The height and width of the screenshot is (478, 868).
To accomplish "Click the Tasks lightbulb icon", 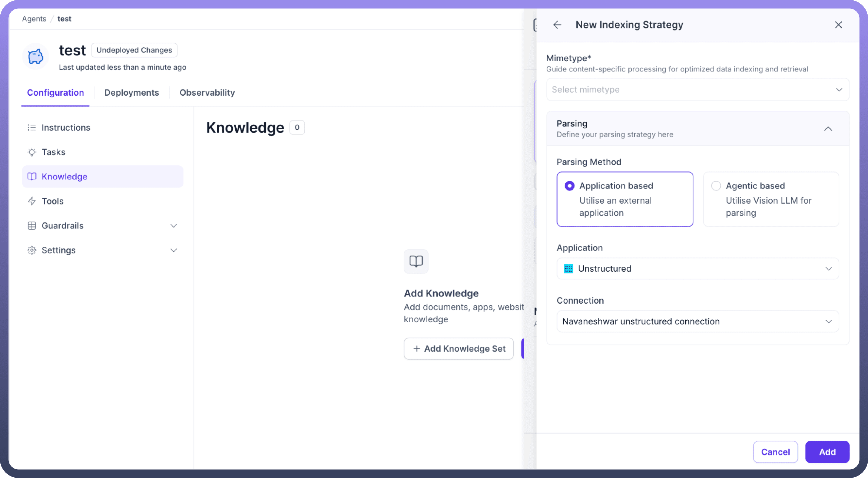I will click(x=32, y=152).
